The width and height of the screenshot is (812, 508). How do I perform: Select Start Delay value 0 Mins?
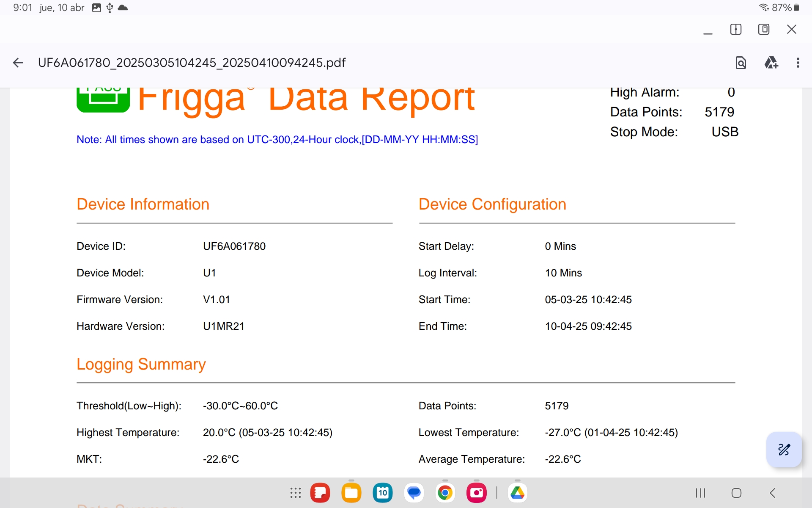560,246
